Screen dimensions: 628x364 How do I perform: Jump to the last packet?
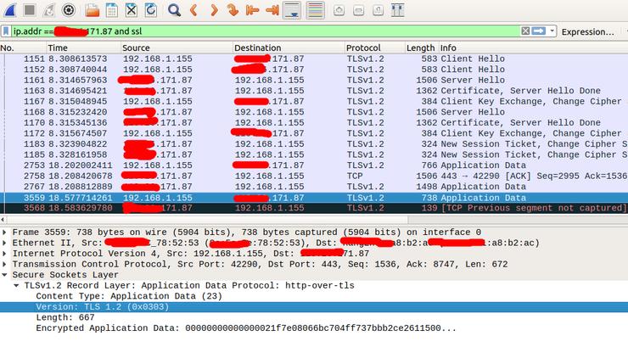(272, 11)
